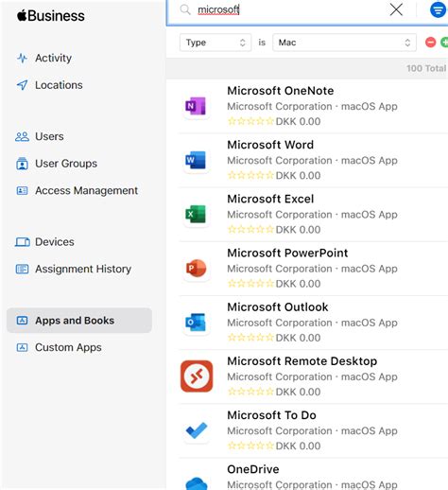Screen dimensions: 448x490
Task: Click the Assignment History list icon
Action: (22, 270)
